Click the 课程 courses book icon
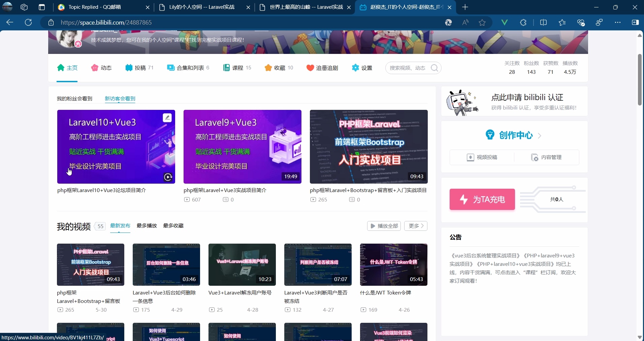Image resolution: width=644 pixels, height=341 pixels. (x=227, y=68)
